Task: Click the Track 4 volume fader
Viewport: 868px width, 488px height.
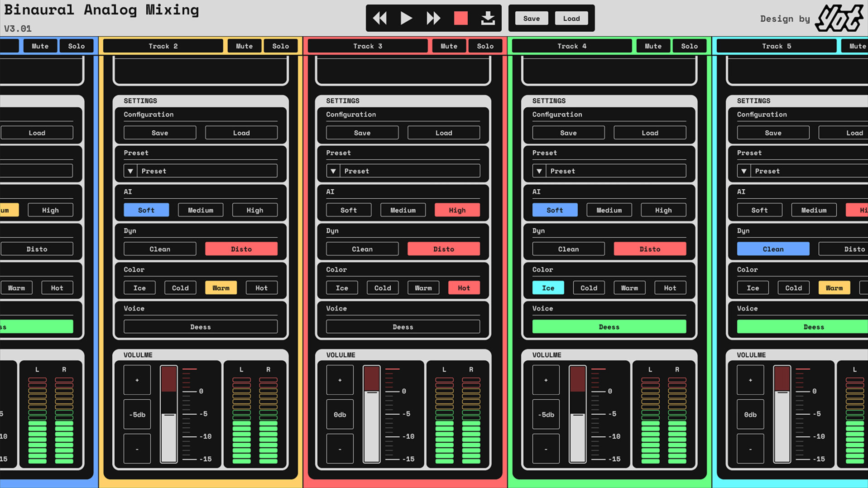Action: pyautogui.click(x=577, y=414)
